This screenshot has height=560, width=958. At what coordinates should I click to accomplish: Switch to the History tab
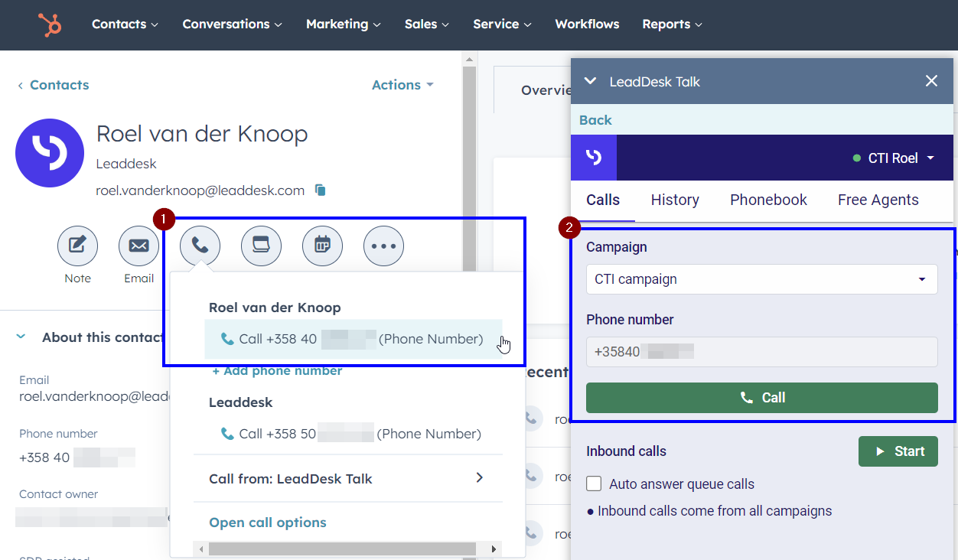pyautogui.click(x=675, y=200)
